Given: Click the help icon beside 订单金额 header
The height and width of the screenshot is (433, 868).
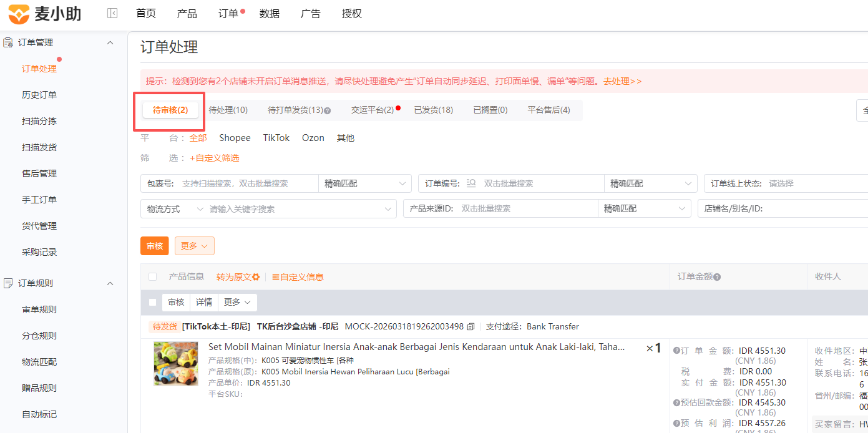Looking at the screenshot, I should coord(717,277).
